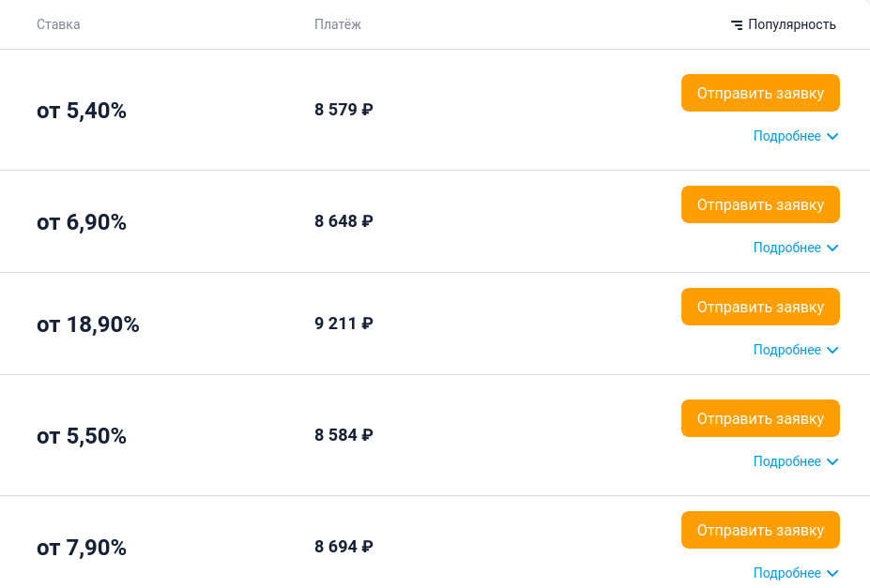Click the 8 584 ₽ payment amount
Viewport: 870px width, 588px height.
[343, 435]
